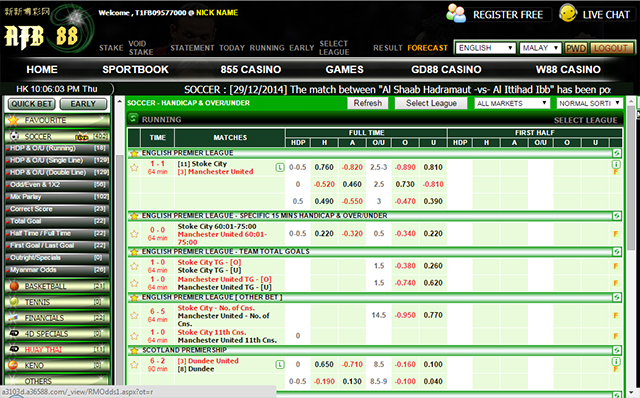Open FORECAST link in top menu
Screen dimensions: 640x398
(427, 48)
